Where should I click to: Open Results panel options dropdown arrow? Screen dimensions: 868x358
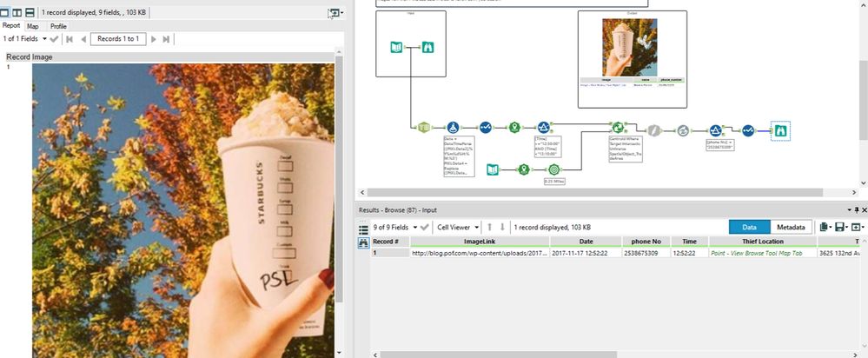pyautogui.click(x=850, y=210)
